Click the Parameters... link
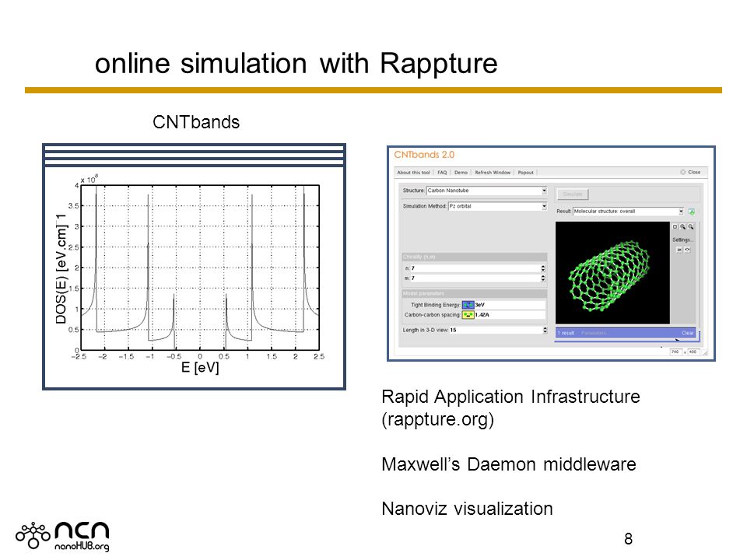This screenshot has width=747, height=560. 594,333
